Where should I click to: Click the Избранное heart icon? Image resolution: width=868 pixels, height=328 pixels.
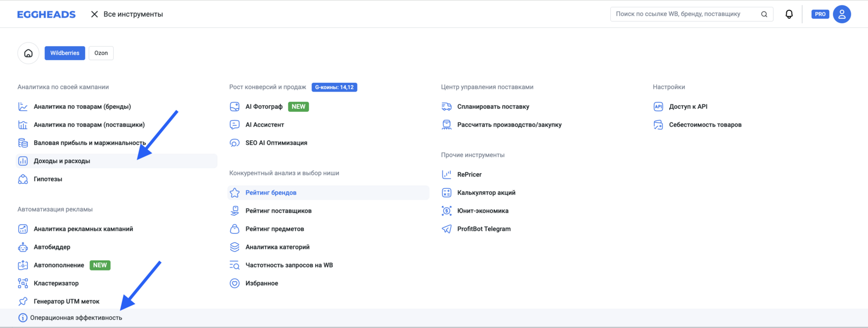(235, 284)
